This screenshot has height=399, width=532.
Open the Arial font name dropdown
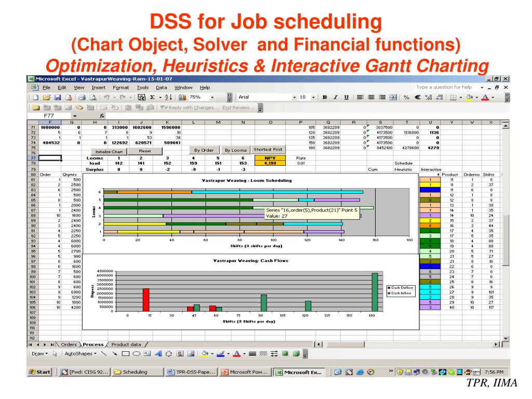[x=294, y=97]
